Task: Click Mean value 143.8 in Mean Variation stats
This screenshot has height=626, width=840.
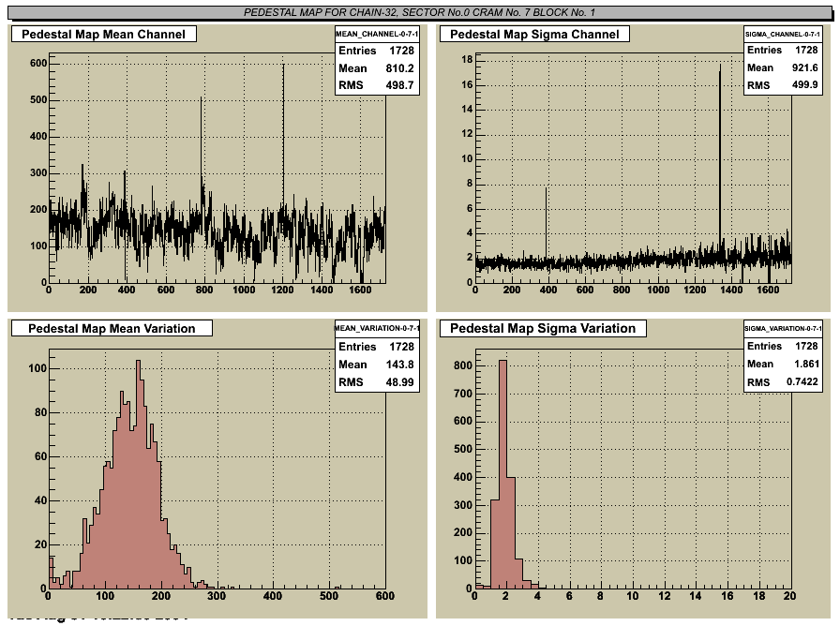Action: 399,365
